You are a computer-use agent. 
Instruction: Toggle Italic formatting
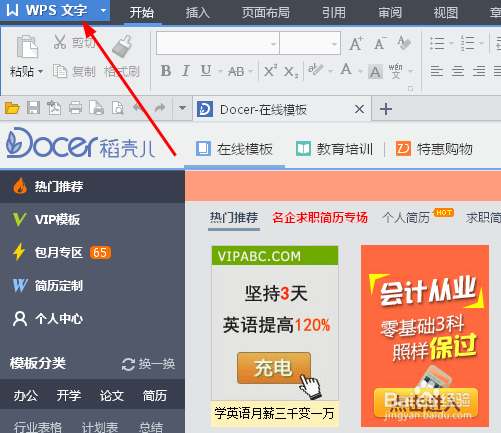tap(186, 71)
